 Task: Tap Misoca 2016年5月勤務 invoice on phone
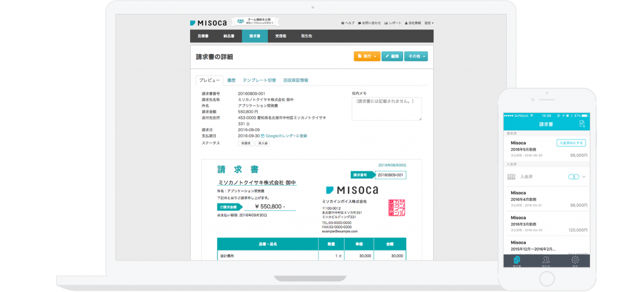547,149
